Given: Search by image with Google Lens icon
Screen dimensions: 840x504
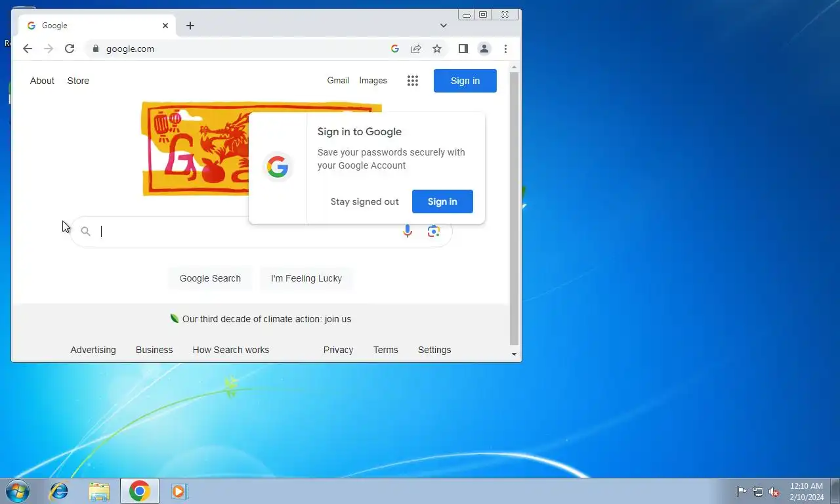Looking at the screenshot, I should tap(433, 231).
